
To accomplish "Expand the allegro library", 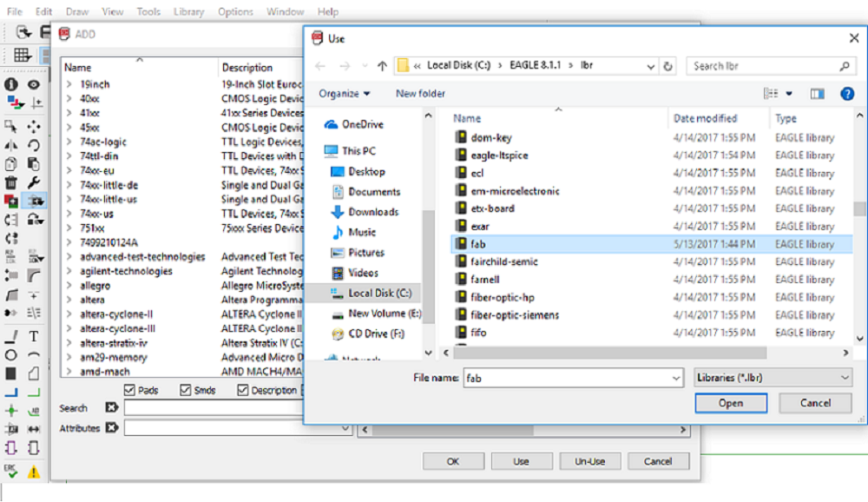I will (69, 286).
